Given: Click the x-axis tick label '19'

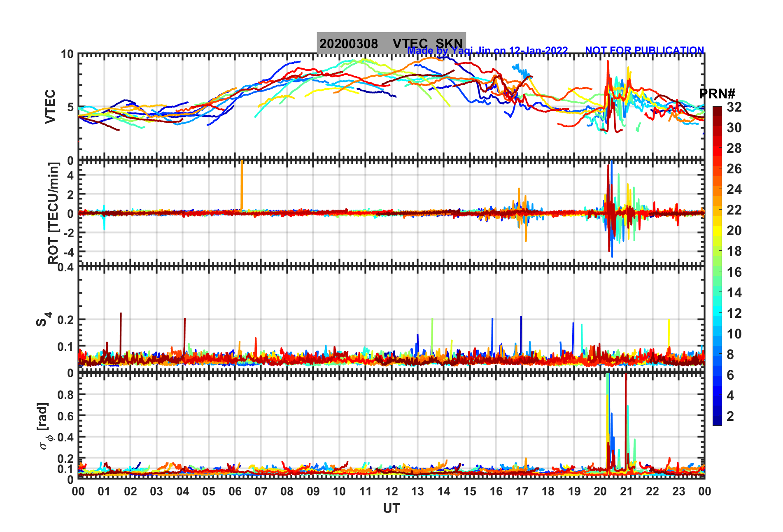Looking at the screenshot, I should [x=574, y=491].
